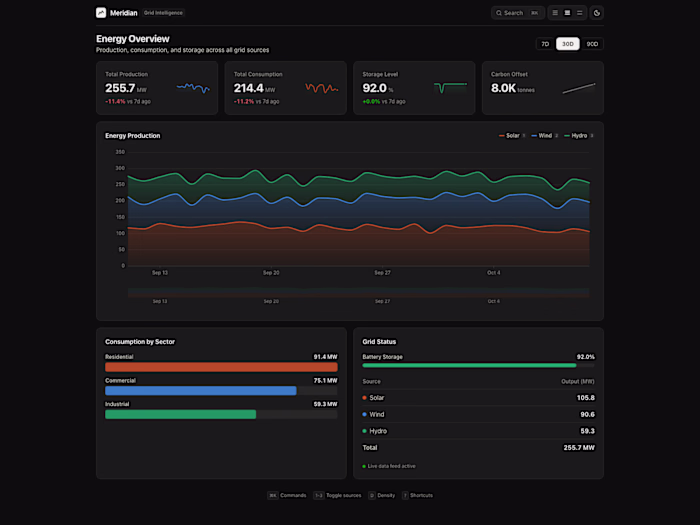Click the Source column header
The height and width of the screenshot is (525, 700).
coord(371,381)
